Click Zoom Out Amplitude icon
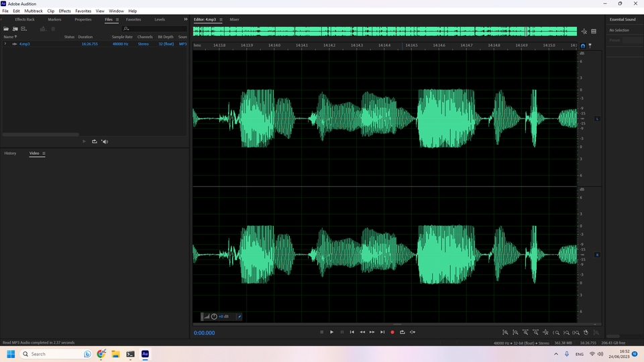Viewport: 644px width, 362px height. (515, 333)
